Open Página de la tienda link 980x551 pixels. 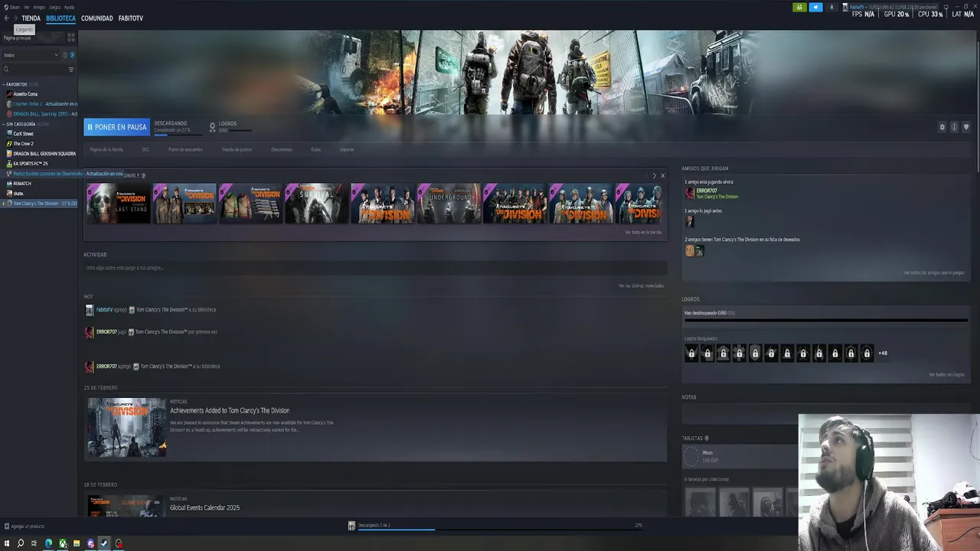click(x=106, y=150)
